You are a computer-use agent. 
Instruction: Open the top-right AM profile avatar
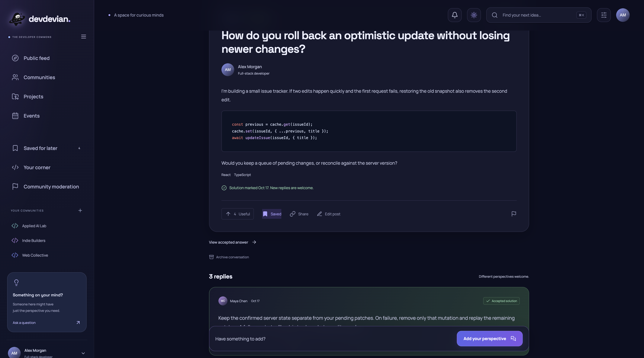623,15
